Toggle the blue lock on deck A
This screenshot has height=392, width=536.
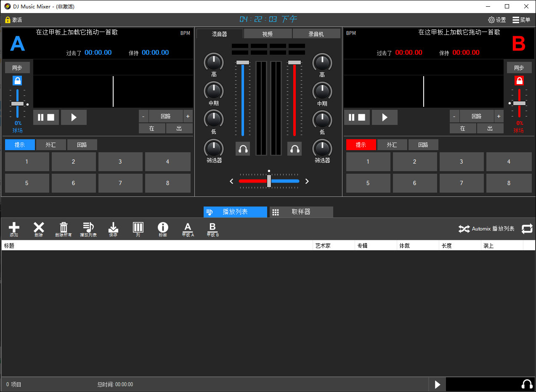[x=17, y=81]
